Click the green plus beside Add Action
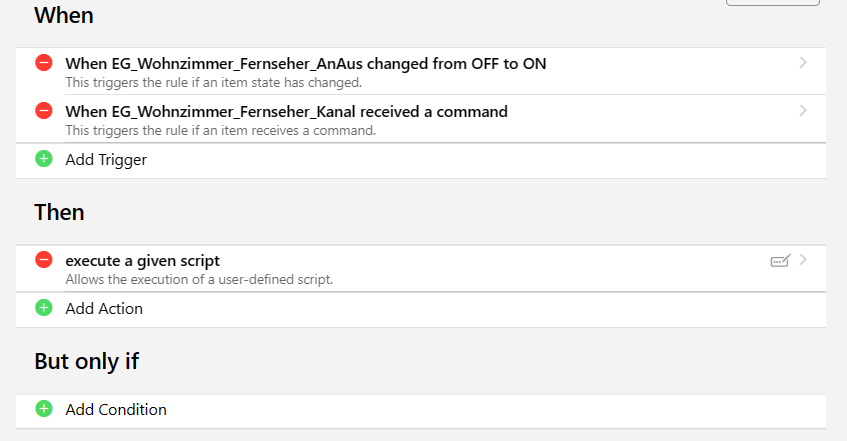 pos(44,308)
